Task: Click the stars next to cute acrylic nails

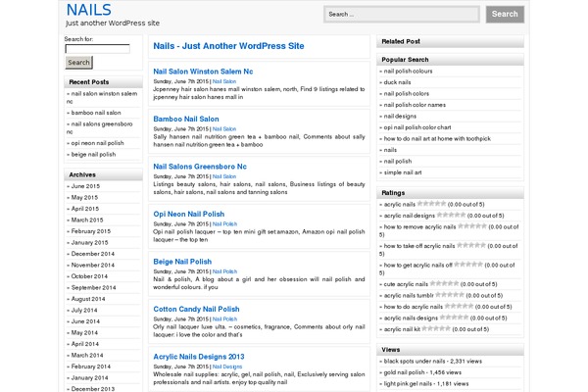Action: click(x=444, y=283)
